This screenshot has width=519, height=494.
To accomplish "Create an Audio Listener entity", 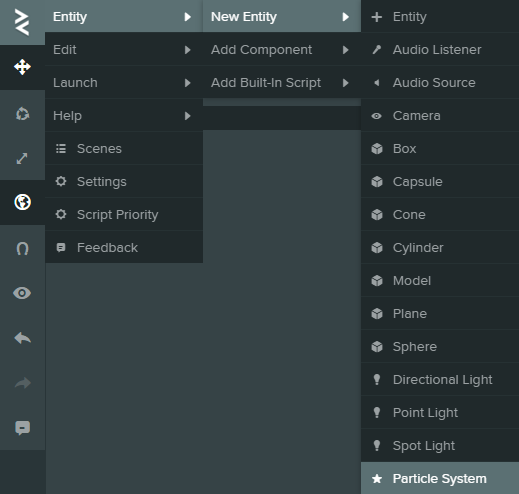I will [x=440, y=49].
